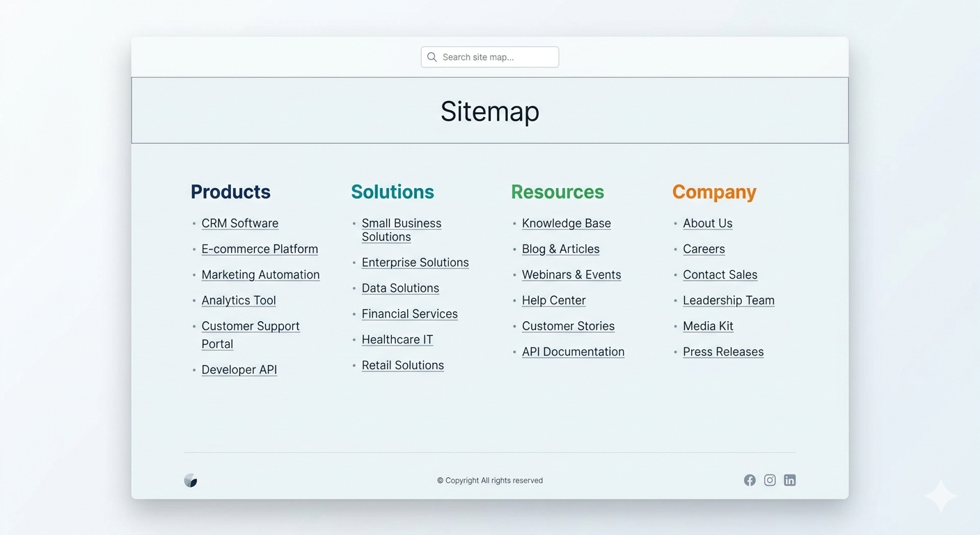
Task: Click the Careers link under Company
Action: click(x=704, y=249)
